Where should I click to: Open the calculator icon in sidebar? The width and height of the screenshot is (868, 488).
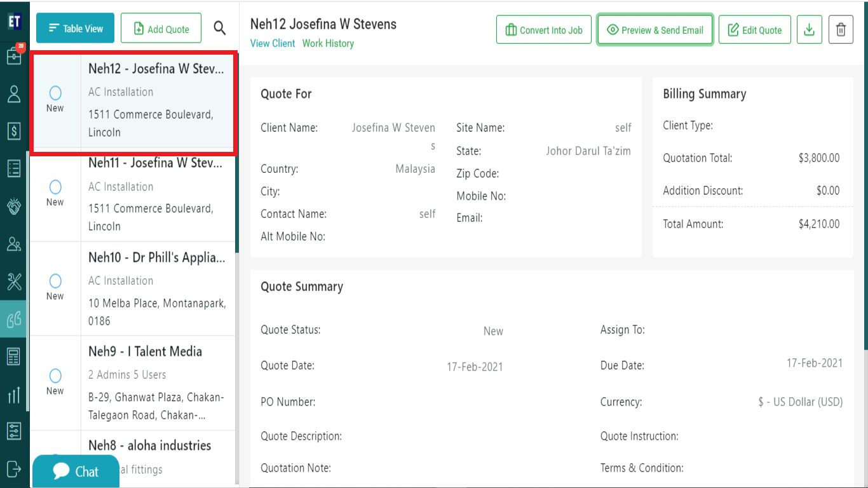[x=14, y=356]
